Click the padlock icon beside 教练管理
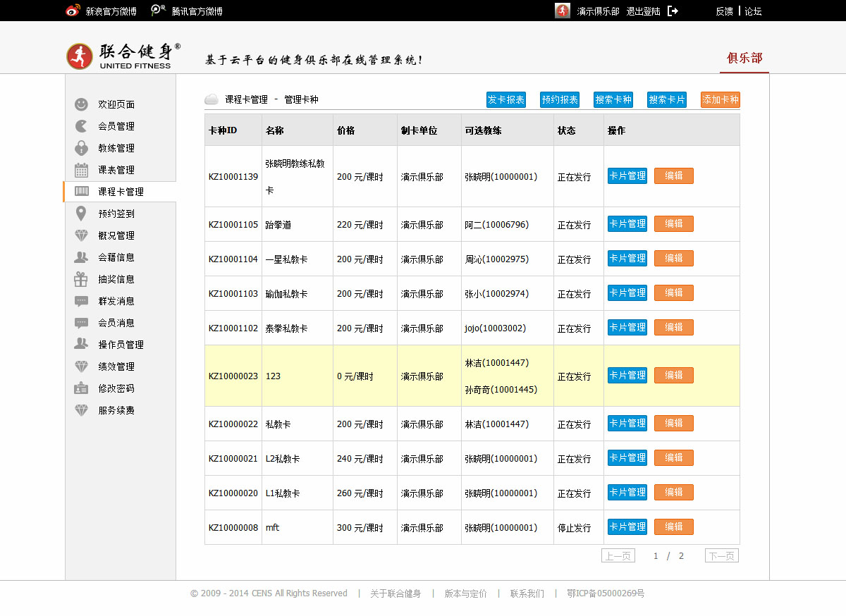 tap(82, 148)
